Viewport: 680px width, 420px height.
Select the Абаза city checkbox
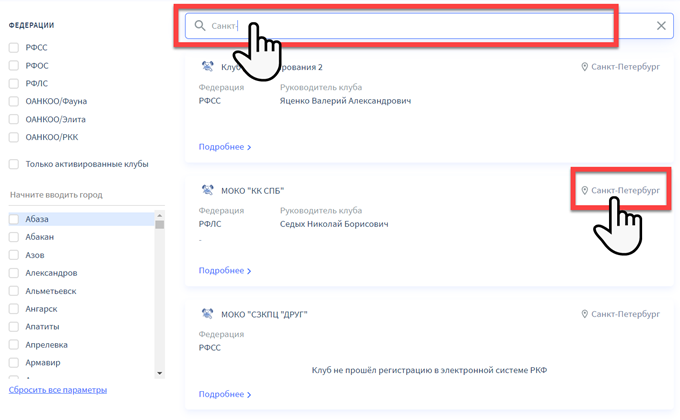coord(14,219)
